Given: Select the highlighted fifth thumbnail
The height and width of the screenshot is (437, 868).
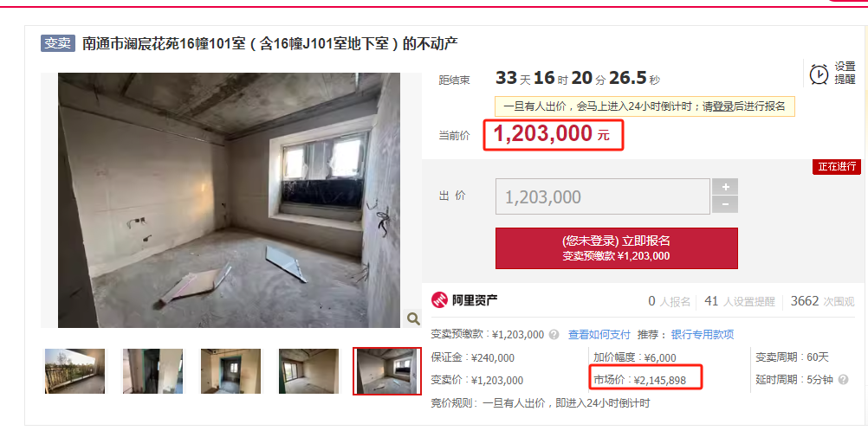Looking at the screenshot, I should (387, 371).
